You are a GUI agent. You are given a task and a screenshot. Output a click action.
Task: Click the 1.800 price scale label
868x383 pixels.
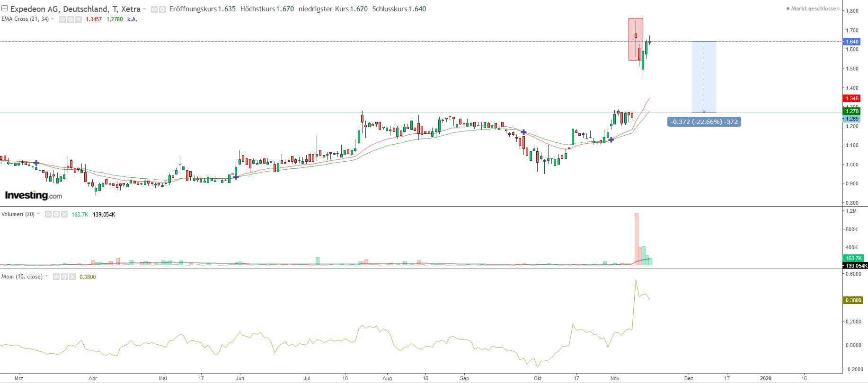(853, 11)
